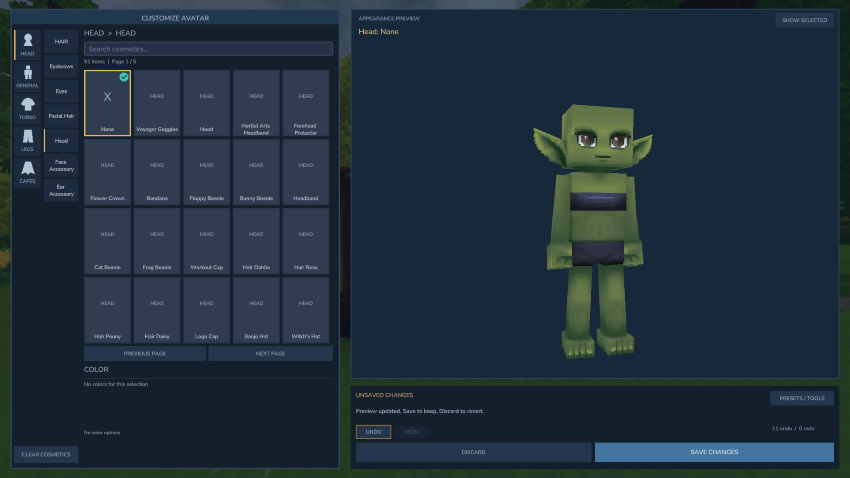Click the Search cosmetics field
The width and height of the screenshot is (850, 478).
208,49
